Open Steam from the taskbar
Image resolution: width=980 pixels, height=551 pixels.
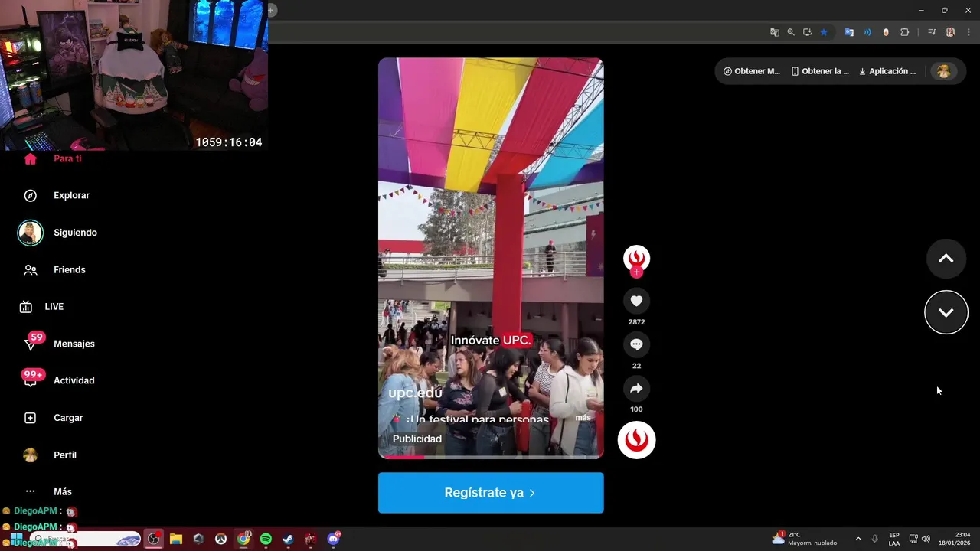(288, 539)
